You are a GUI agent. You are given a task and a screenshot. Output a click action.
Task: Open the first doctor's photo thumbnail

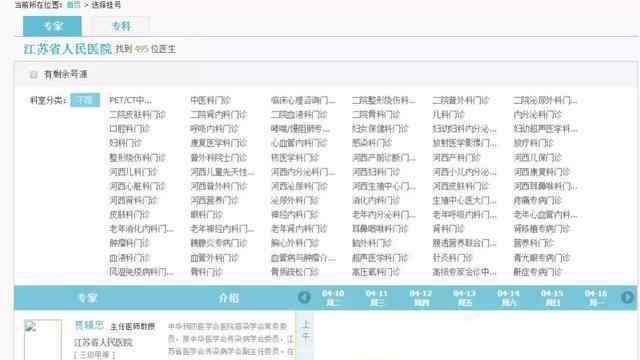[42, 340]
